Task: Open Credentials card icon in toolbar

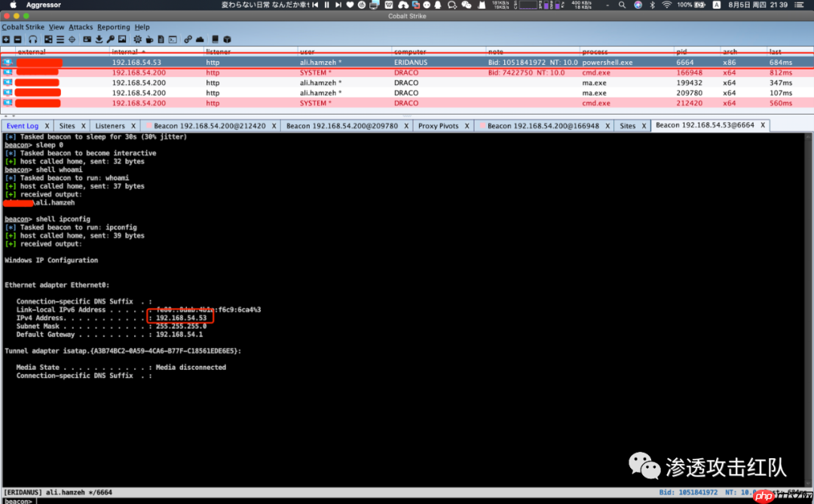Action: (x=87, y=39)
